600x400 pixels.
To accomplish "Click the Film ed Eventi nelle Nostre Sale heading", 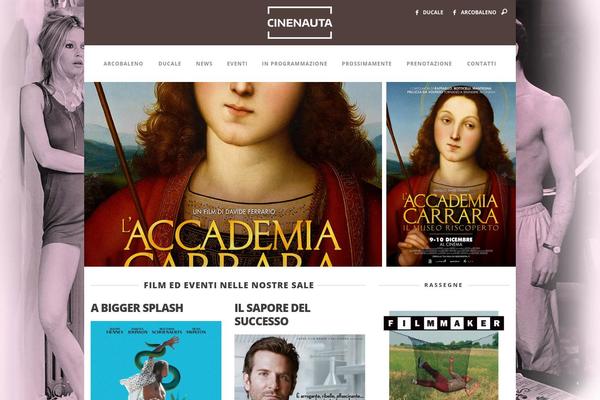I will click(229, 285).
